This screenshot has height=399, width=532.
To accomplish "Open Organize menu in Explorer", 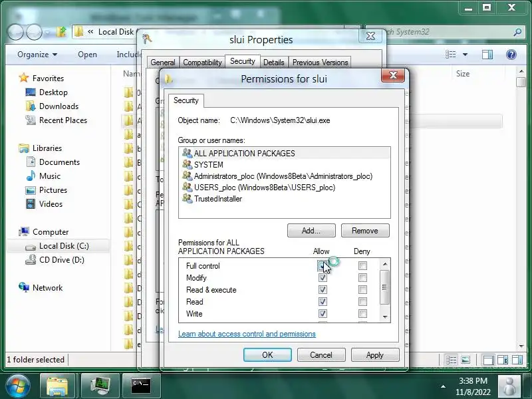I will pyautogui.click(x=37, y=55).
